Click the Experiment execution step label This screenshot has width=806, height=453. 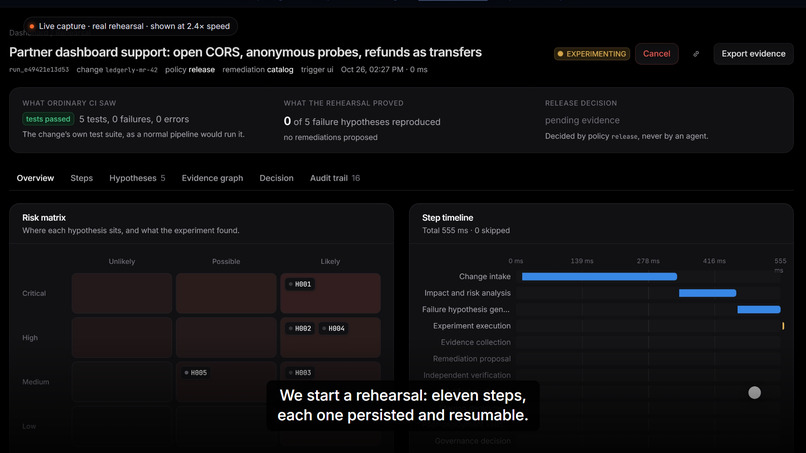pos(472,326)
